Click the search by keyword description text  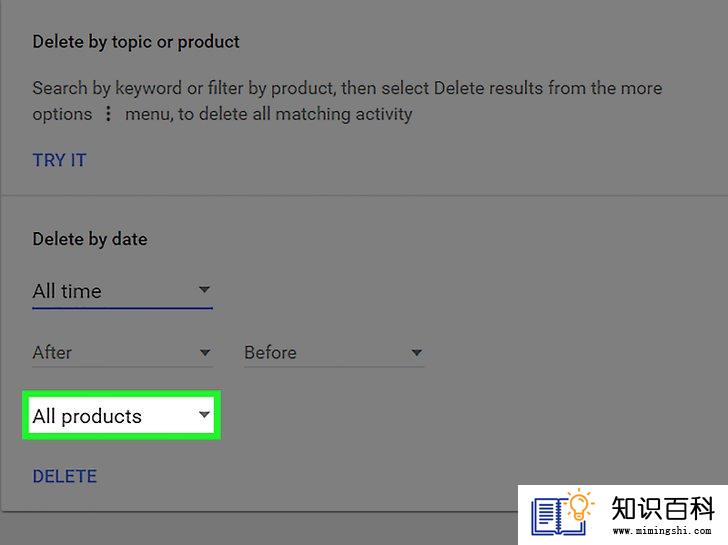click(347, 101)
